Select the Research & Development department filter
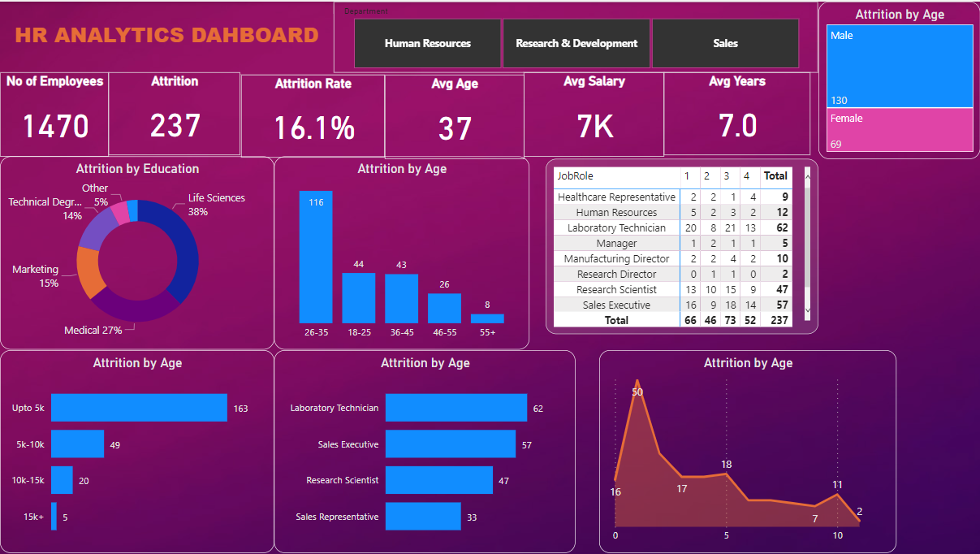The height and width of the screenshot is (554, 980). click(x=576, y=43)
